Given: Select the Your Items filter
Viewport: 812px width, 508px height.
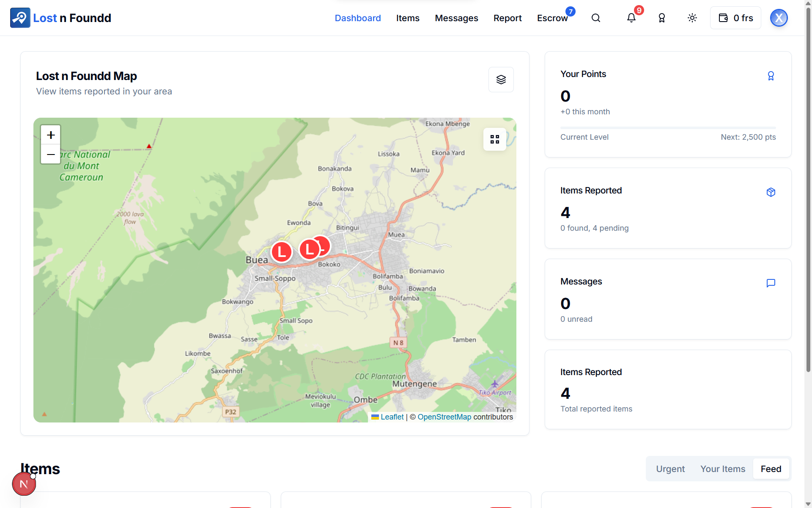Looking at the screenshot, I should [723, 469].
